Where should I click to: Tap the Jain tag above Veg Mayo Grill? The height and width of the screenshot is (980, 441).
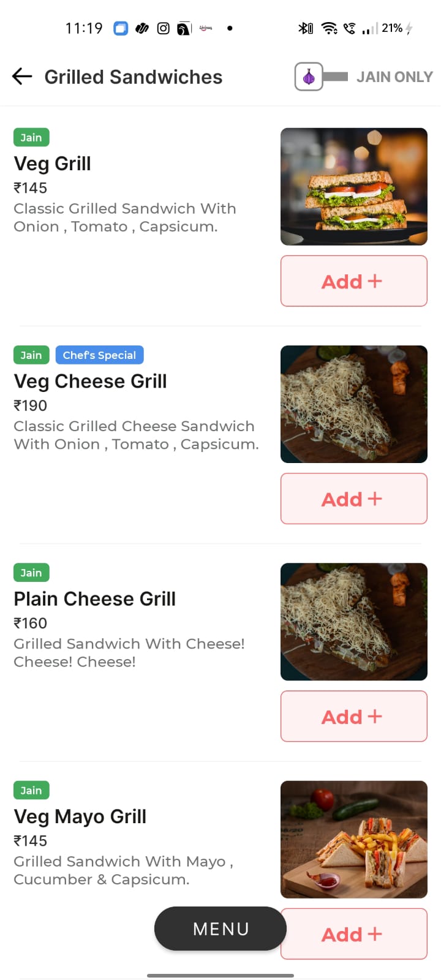pos(31,790)
